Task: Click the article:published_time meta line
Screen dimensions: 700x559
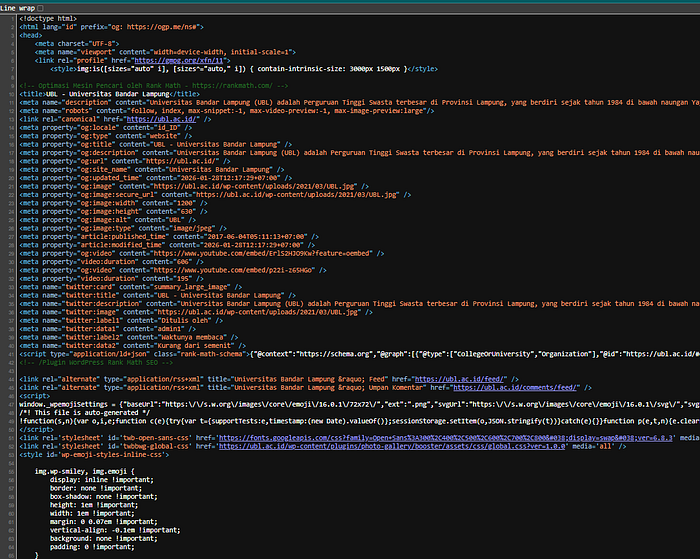Action: tap(169, 237)
